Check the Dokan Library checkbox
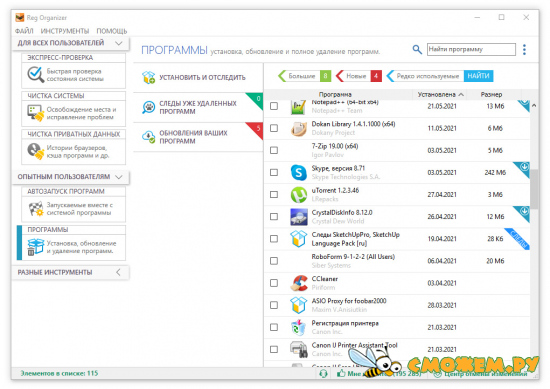This screenshot has height=389, width=550. [274, 128]
